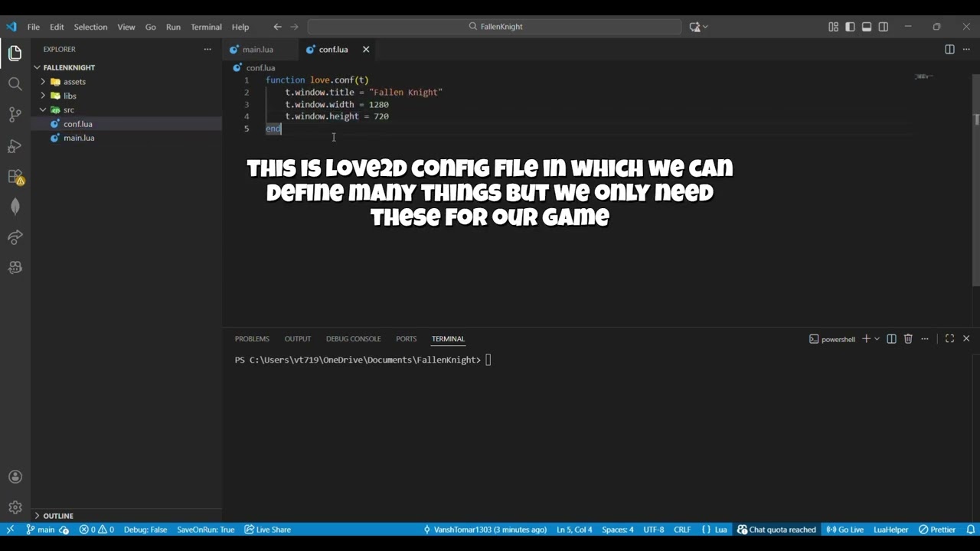Open the Edit menu
Image resolution: width=980 pixels, height=551 pixels.
pyautogui.click(x=57, y=27)
